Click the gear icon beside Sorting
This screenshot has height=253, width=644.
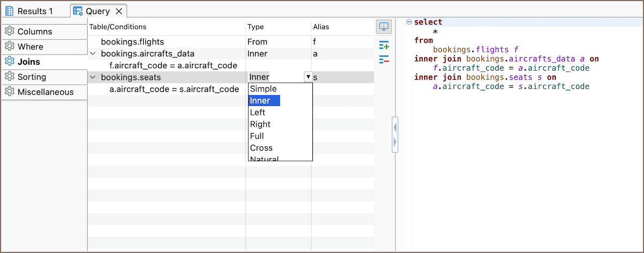(x=9, y=77)
